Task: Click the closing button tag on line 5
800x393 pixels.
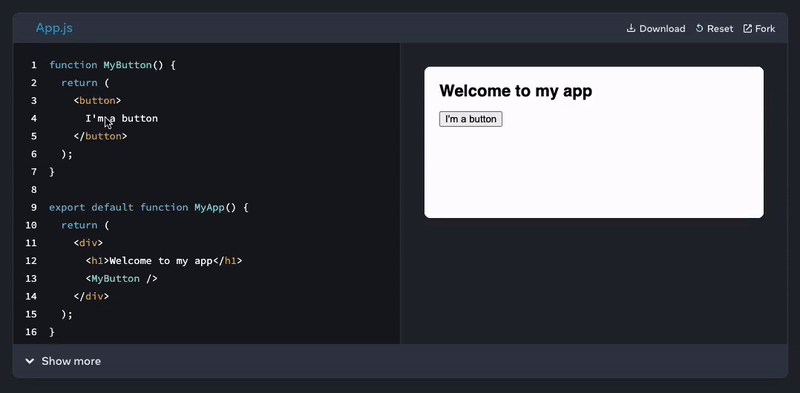Action: 100,136
